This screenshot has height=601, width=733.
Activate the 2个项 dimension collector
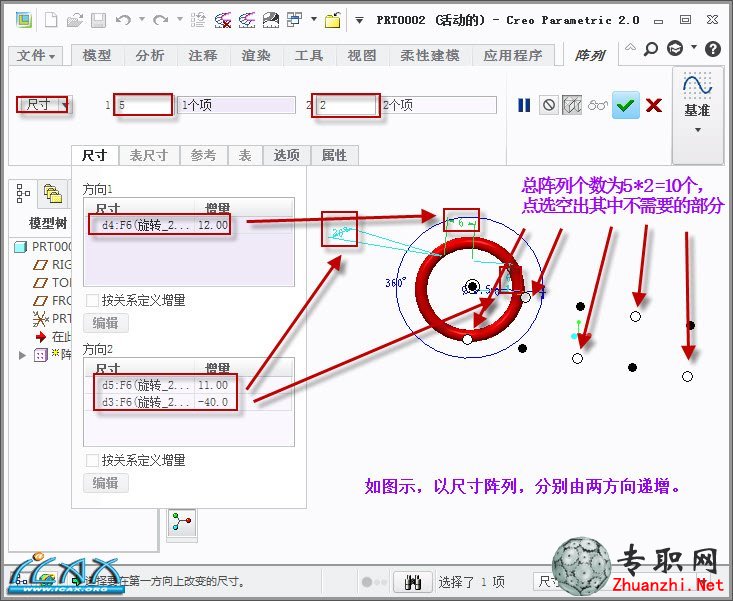pos(438,105)
